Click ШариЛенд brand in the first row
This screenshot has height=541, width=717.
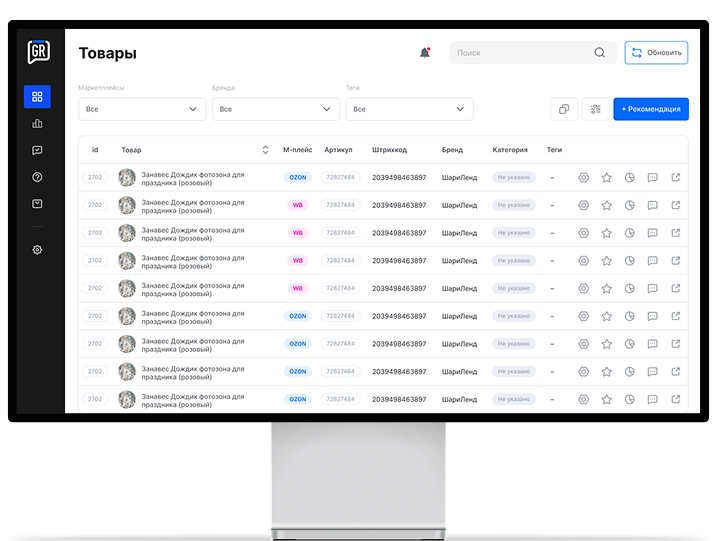[x=459, y=177]
